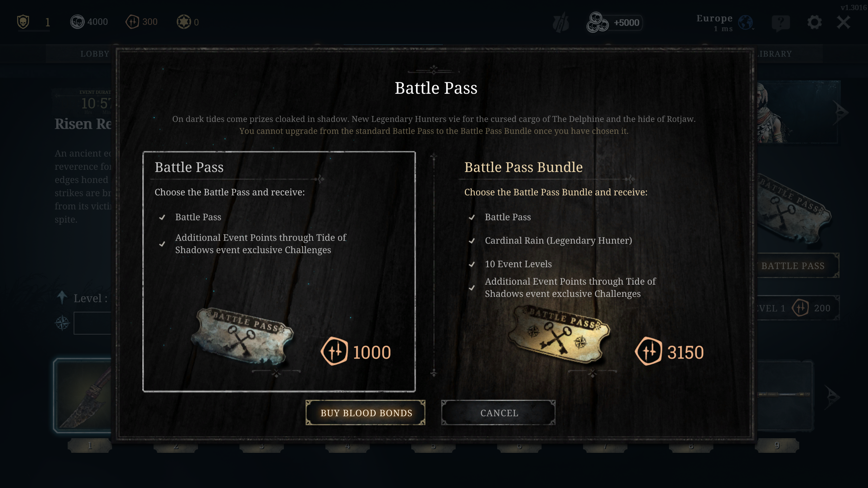The width and height of the screenshot is (868, 488).
Task: Select reward level marker 9
Action: point(777,445)
